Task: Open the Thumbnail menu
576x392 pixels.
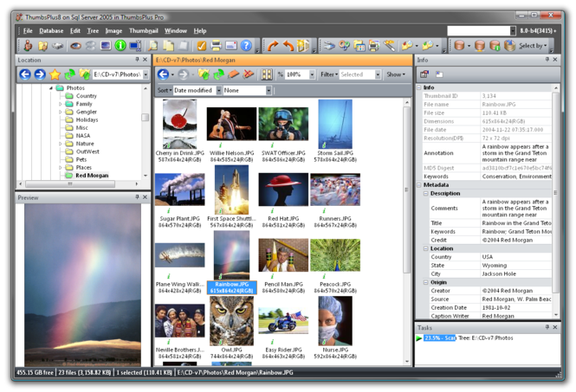Action: [143, 31]
